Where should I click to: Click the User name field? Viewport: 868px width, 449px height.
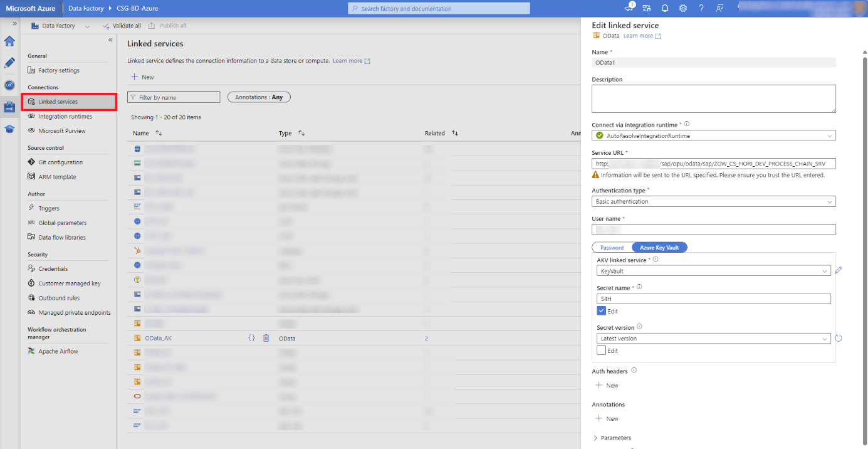(714, 230)
